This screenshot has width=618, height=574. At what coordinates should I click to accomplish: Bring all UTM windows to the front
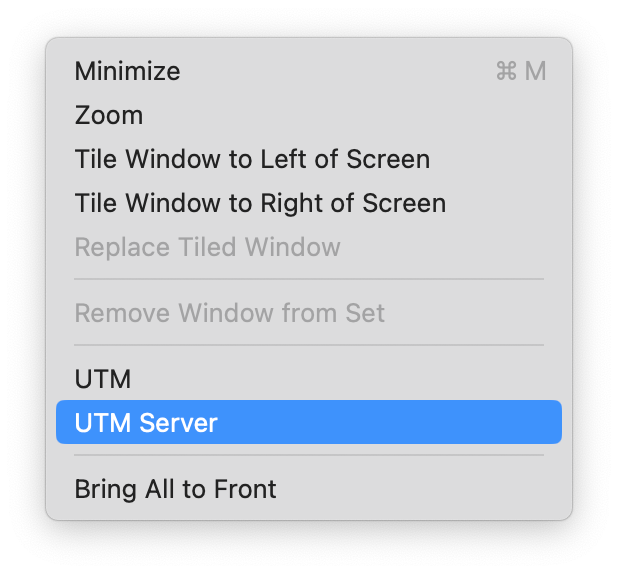click(175, 489)
